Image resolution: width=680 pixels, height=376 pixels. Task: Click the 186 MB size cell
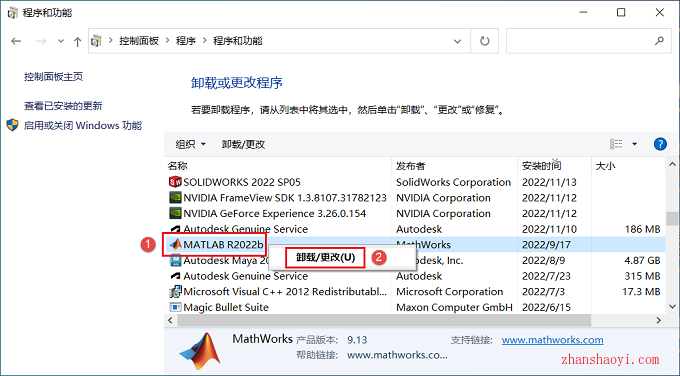pyautogui.click(x=642, y=229)
